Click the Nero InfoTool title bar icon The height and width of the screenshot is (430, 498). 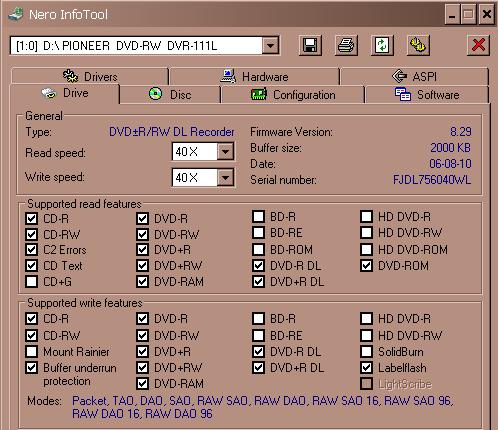15,14
